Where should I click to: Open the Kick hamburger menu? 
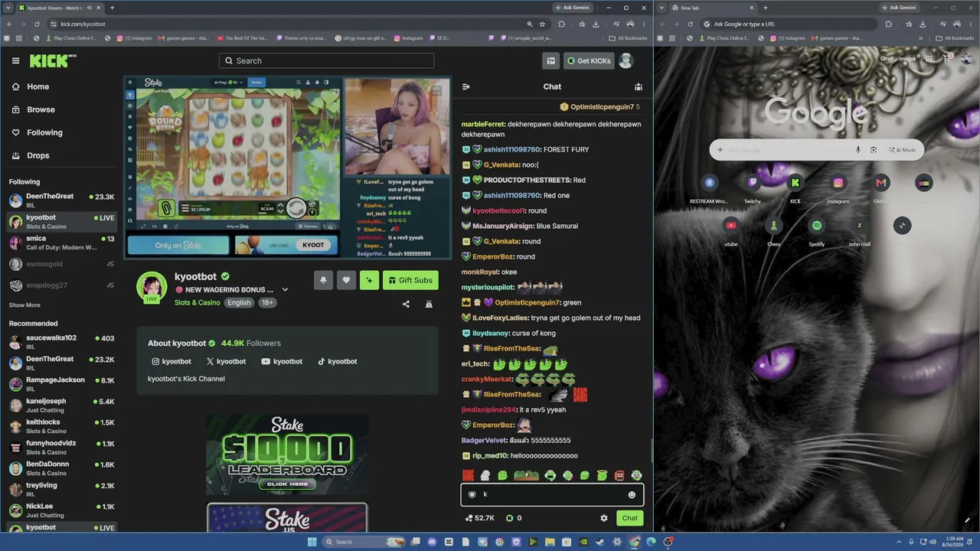[15, 61]
